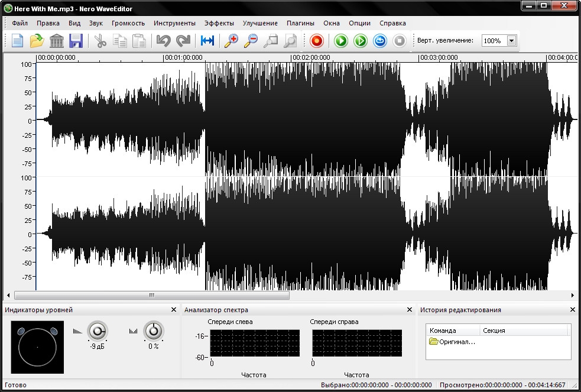Open the Эффекты menu

(219, 23)
